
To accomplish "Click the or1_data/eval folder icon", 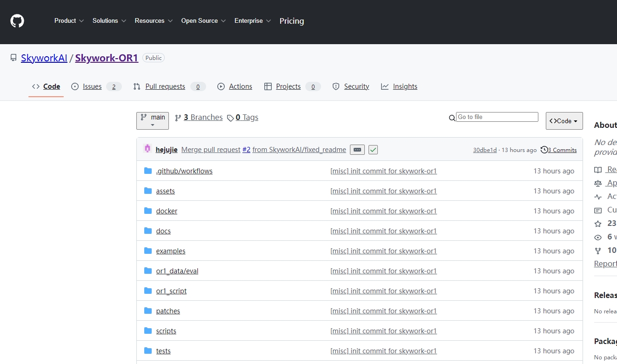I will pos(148,271).
